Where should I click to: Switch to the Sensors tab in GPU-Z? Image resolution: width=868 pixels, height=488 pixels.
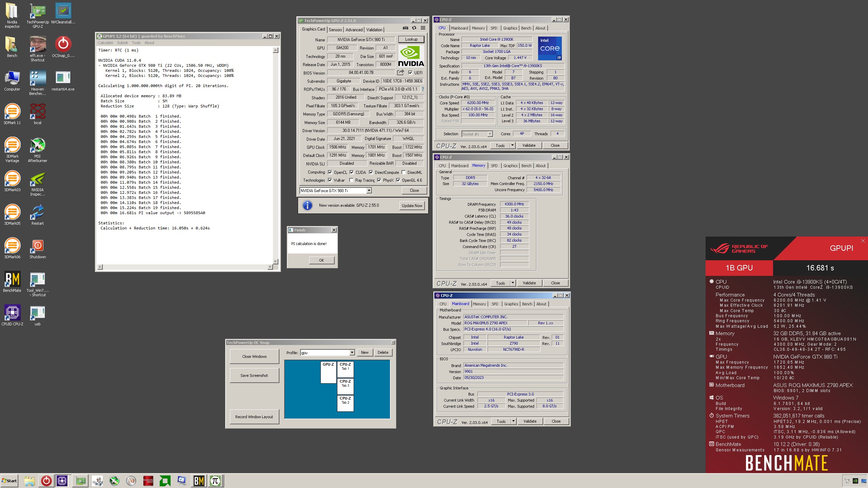pos(335,29)
